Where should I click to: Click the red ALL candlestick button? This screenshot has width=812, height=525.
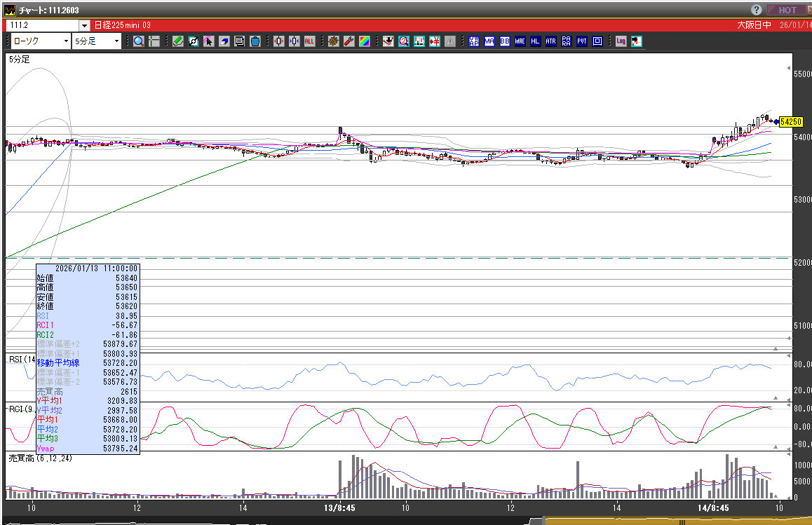309,41
